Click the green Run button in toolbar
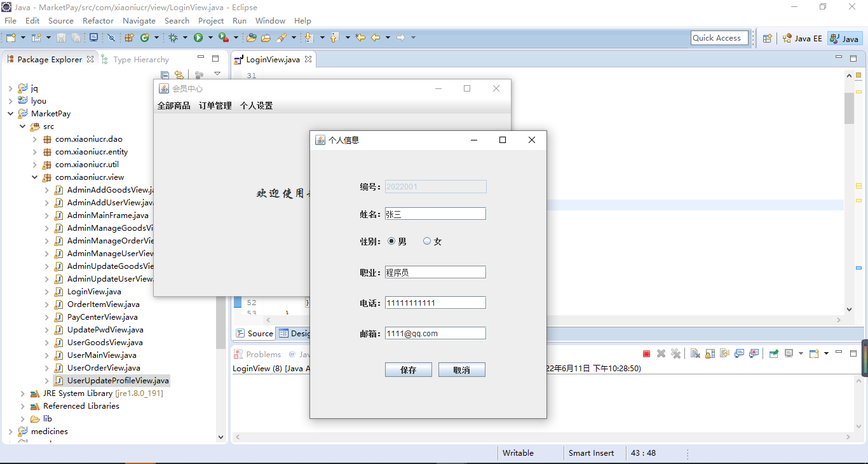This screenshot has width=868, height=464. tap(198, 38)
